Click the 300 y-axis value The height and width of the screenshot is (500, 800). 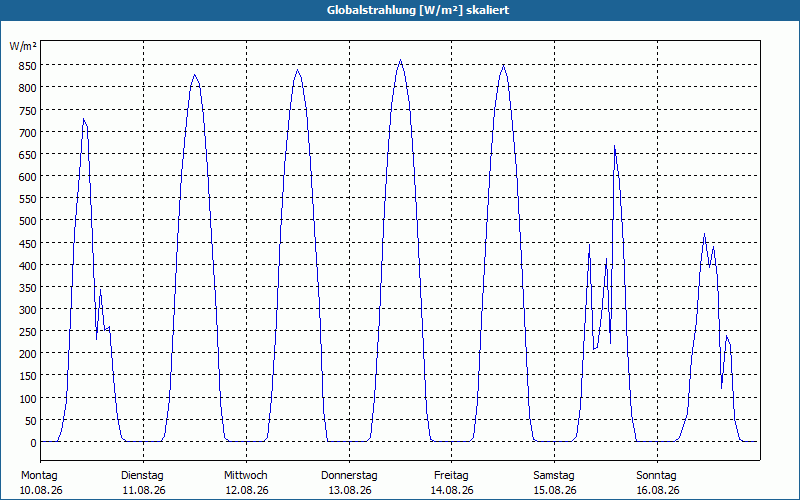[28, 310]
